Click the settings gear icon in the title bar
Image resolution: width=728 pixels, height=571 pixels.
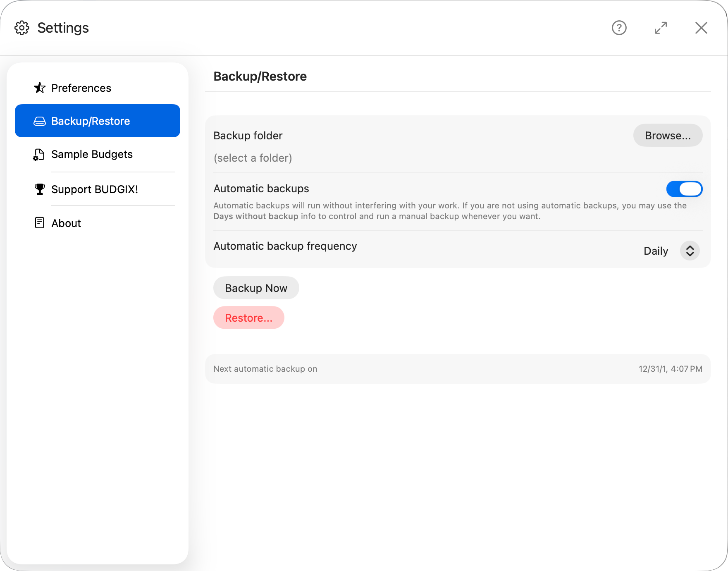coord(22,28)
